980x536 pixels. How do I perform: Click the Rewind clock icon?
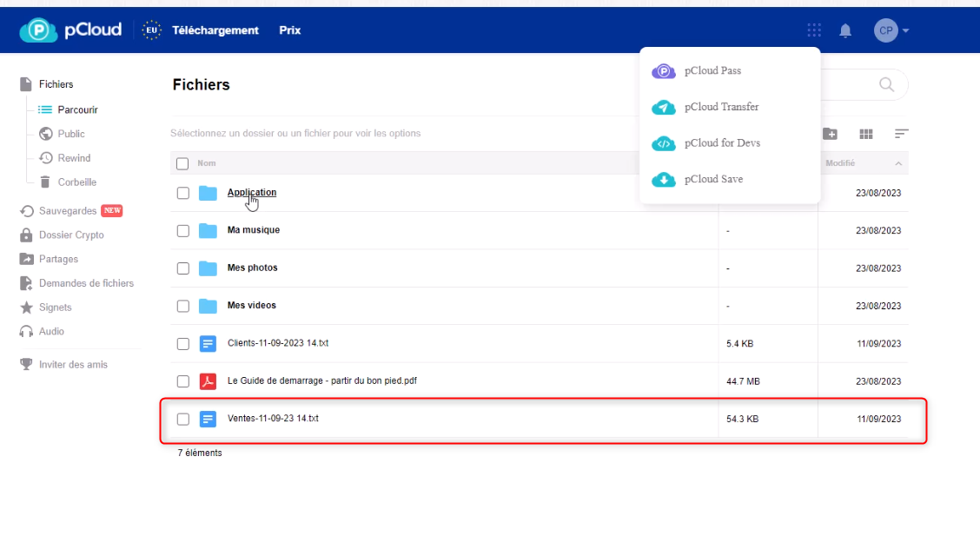coord(46,158)
